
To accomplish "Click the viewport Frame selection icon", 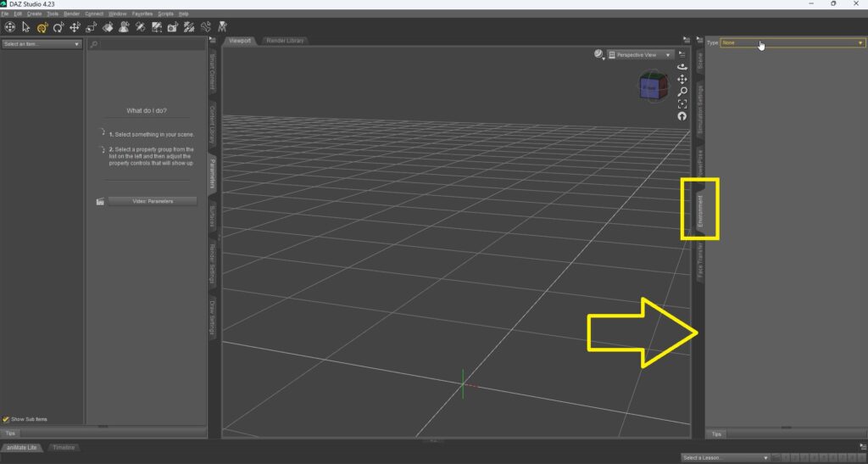I will (x=682, y=103).
